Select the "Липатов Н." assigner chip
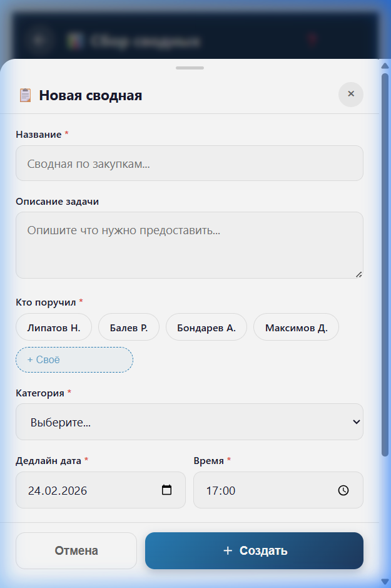 click(53, 326)
